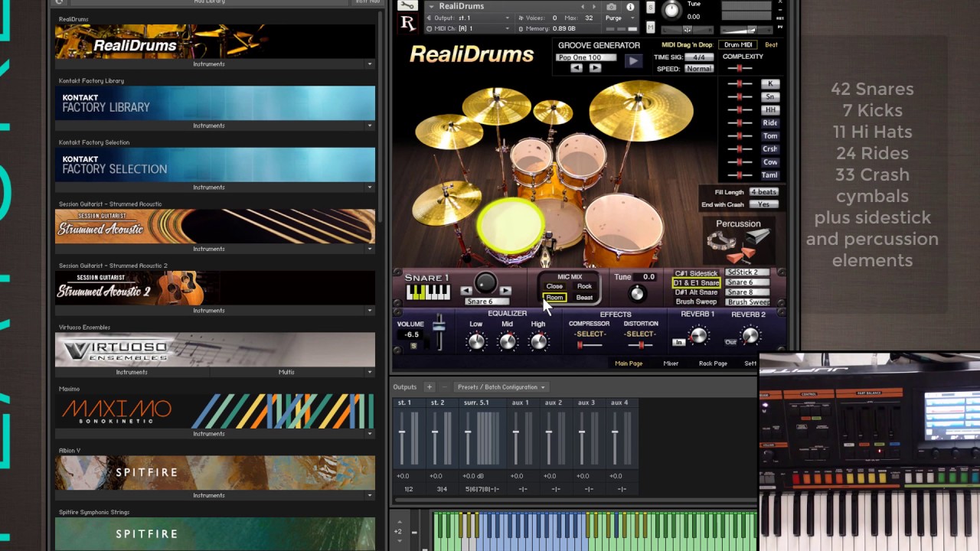Solo the RealiDrums instrument with S button

point(651,8)
